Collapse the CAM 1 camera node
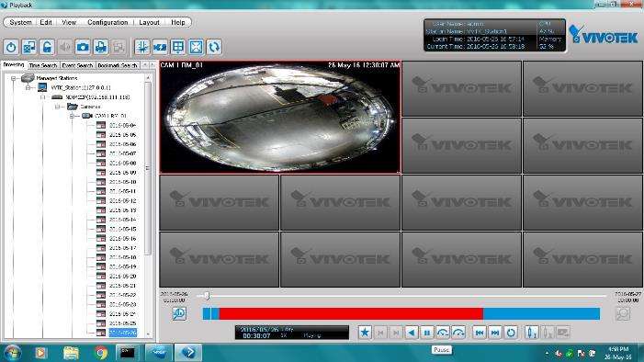The height and width of the screenshot is (362, 644). click(72, 116)
